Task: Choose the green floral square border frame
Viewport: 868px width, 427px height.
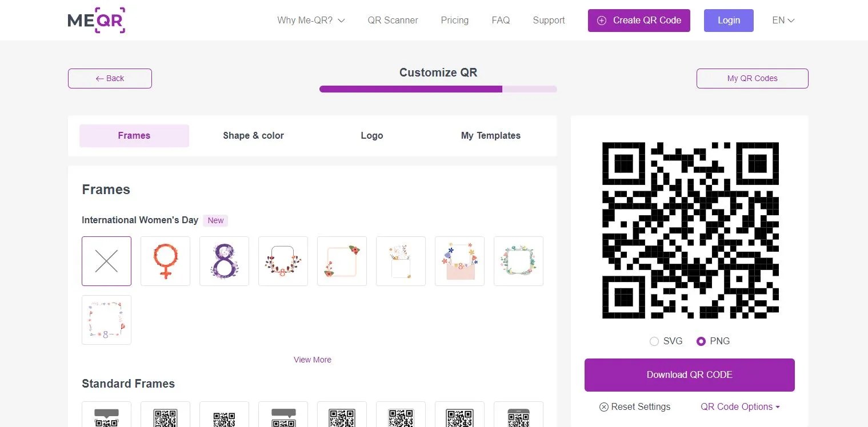Action: pyautogui.click(x=518, y=261)
